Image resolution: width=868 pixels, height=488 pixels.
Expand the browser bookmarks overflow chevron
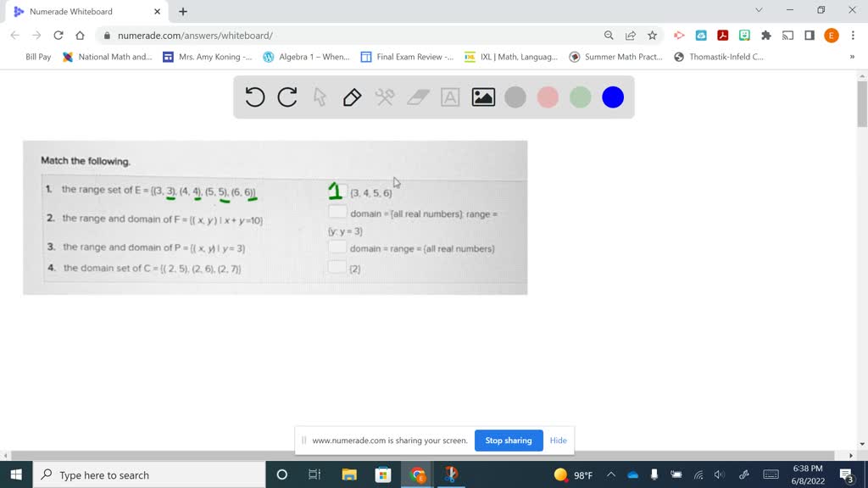pyautogui.click(x=854, y=57)
